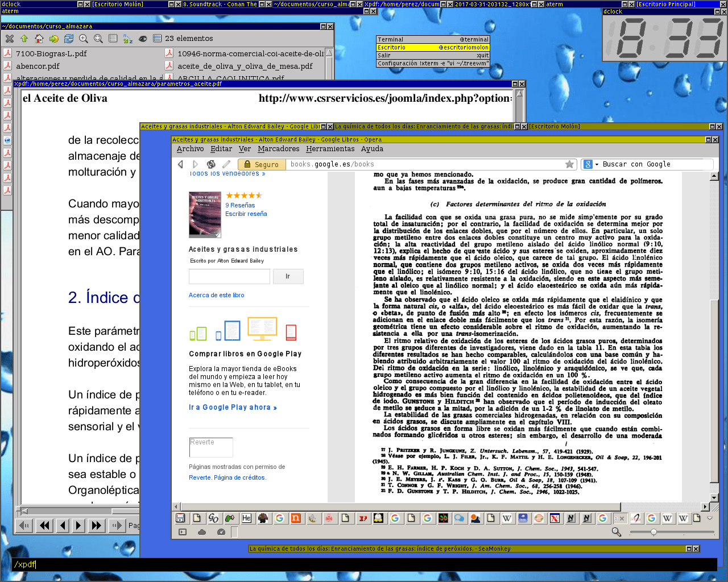Screen dimensions: 728x582
Task: Click the He icon in Opera bookmarks bar
Action: (x=246, y=518)
